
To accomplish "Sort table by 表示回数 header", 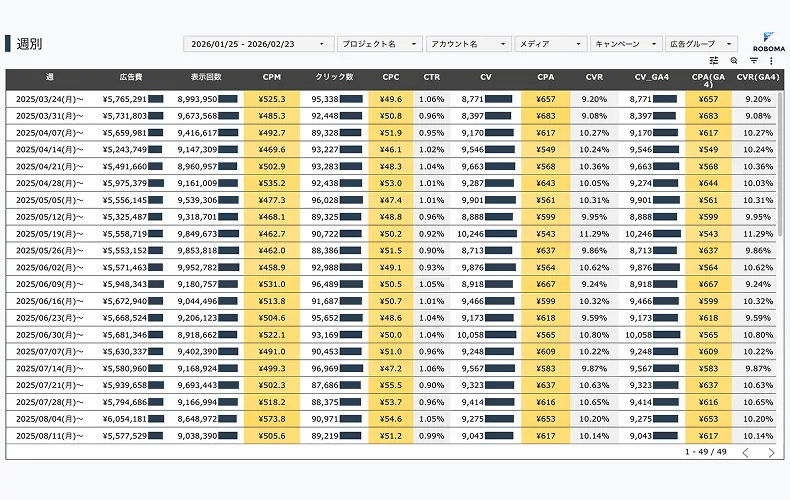I will [206, 77].
